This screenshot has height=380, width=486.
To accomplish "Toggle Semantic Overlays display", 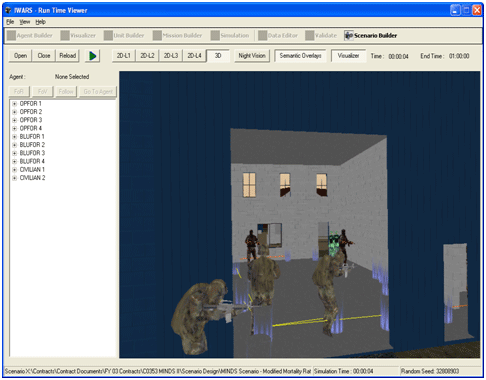I will click(x=300, y=56).
